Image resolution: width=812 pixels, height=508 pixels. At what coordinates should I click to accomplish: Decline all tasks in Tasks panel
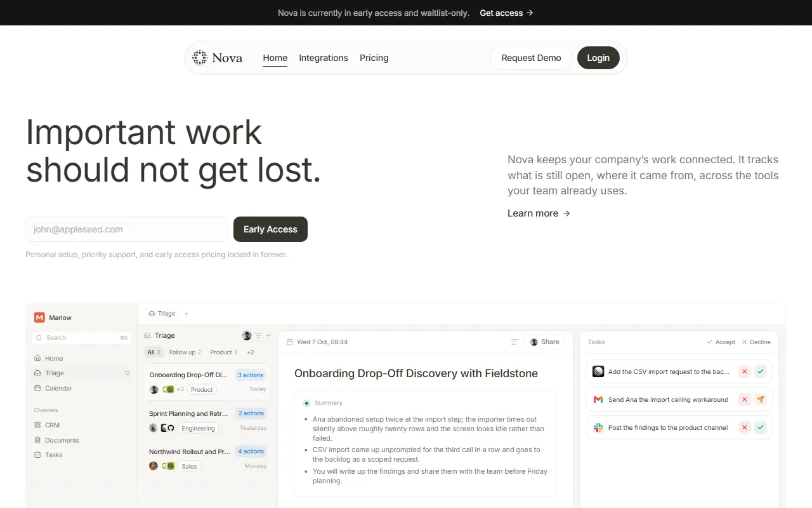(x=756, y=342)
